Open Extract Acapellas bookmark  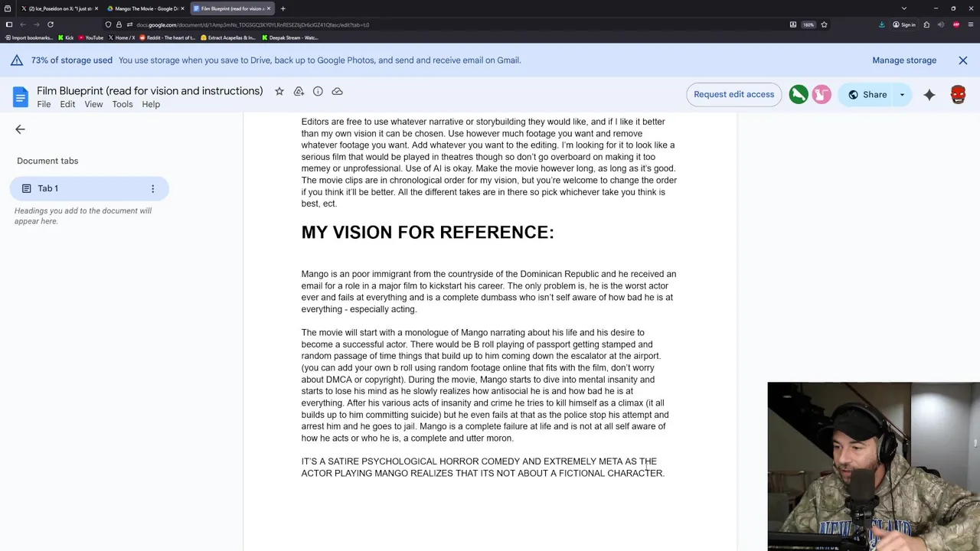pyautogui.click(x=229, y=37)
